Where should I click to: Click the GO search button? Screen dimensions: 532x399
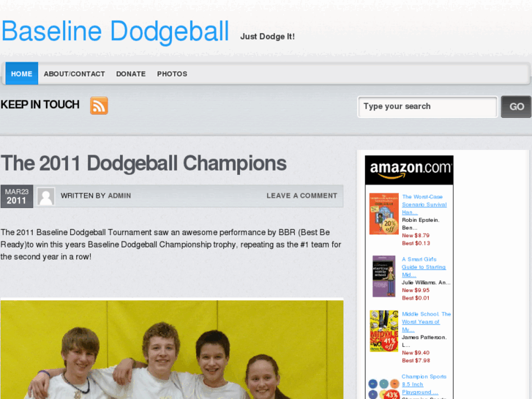517,107
